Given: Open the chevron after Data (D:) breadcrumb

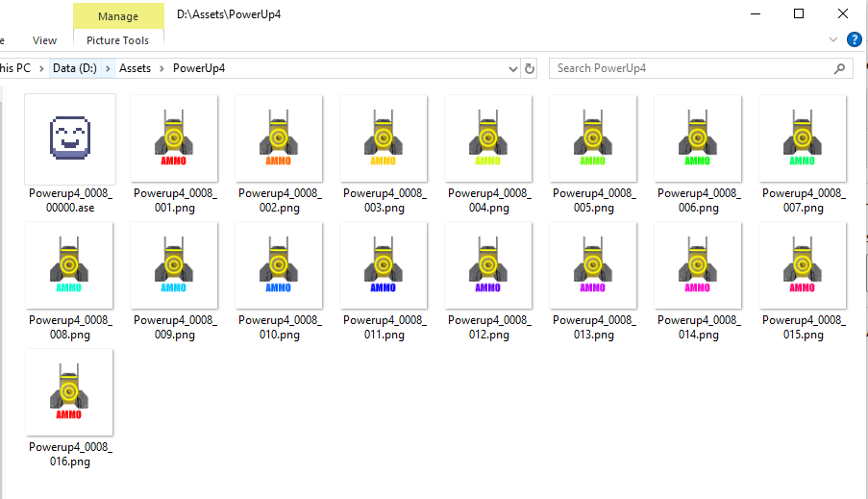Looking at the screenshot, I should (108, 68).
